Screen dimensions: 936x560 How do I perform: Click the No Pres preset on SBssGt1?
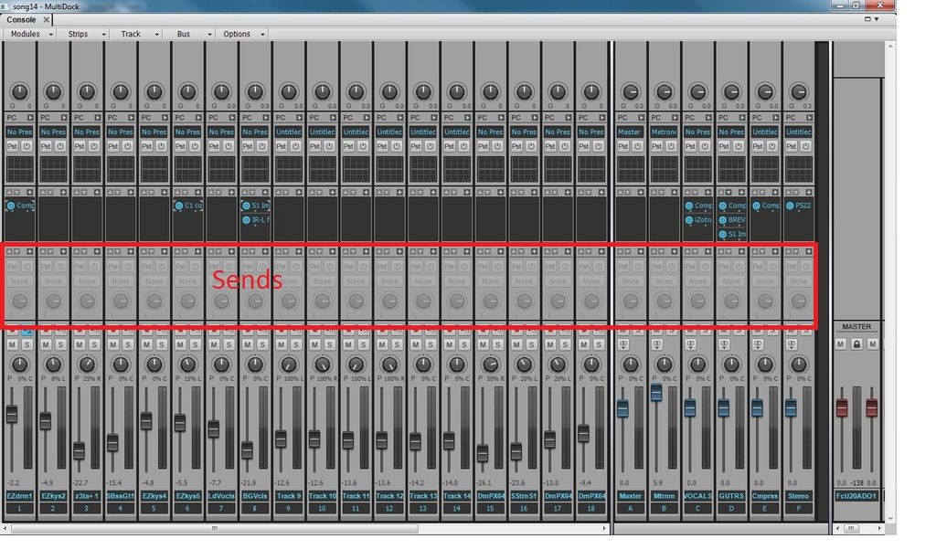pos(121,132)
